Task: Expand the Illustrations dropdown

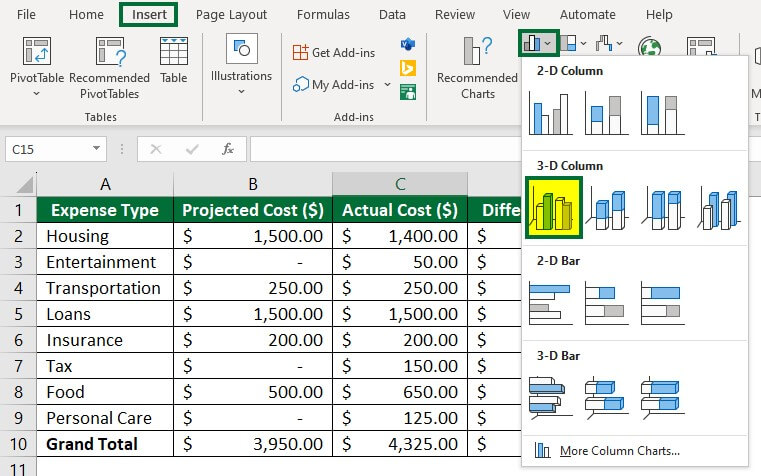Action: (241, 92)
